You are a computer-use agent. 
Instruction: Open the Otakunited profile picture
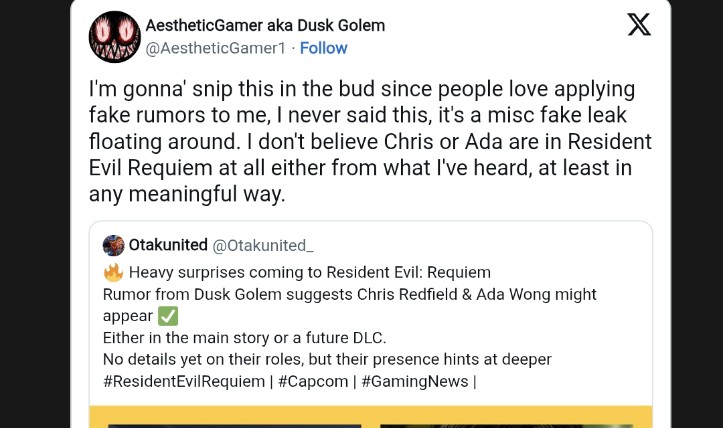[x=114, y=246]
